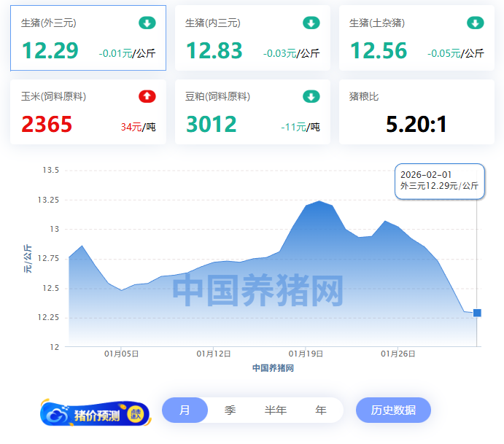Select the 生猪(外三元) price 12.29
The width and height of the screenshot is (504, 444).
click(x=50, y=51)
